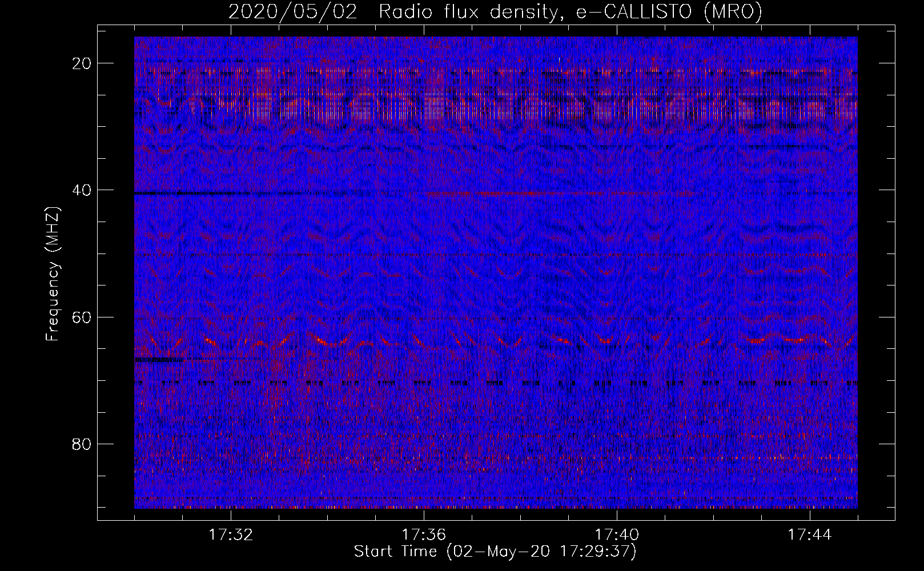Click the '80' frequency tick label
Image resolution: width=924 pixels, height=571 pixels.
click(82, 444)
